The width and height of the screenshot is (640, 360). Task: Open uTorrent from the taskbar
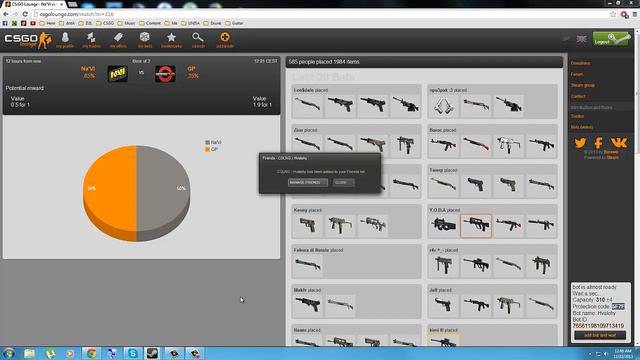tap(50, 353)
